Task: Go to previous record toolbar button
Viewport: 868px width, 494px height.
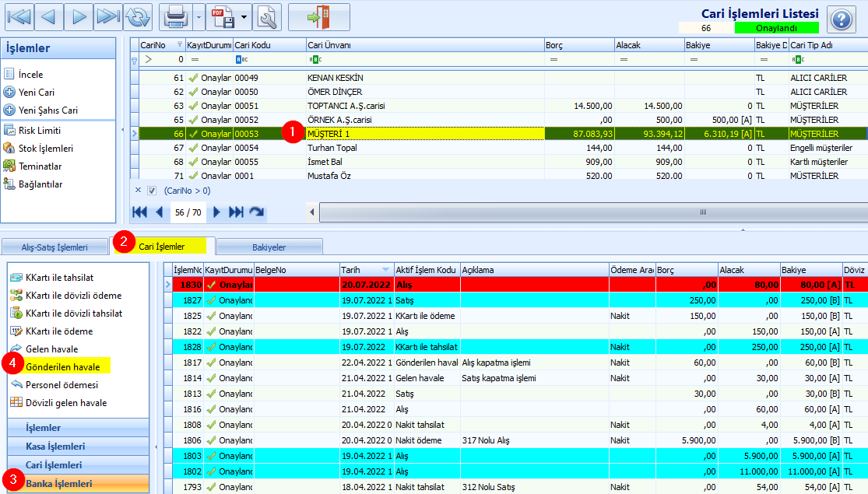Action: [x=49, y=17]
